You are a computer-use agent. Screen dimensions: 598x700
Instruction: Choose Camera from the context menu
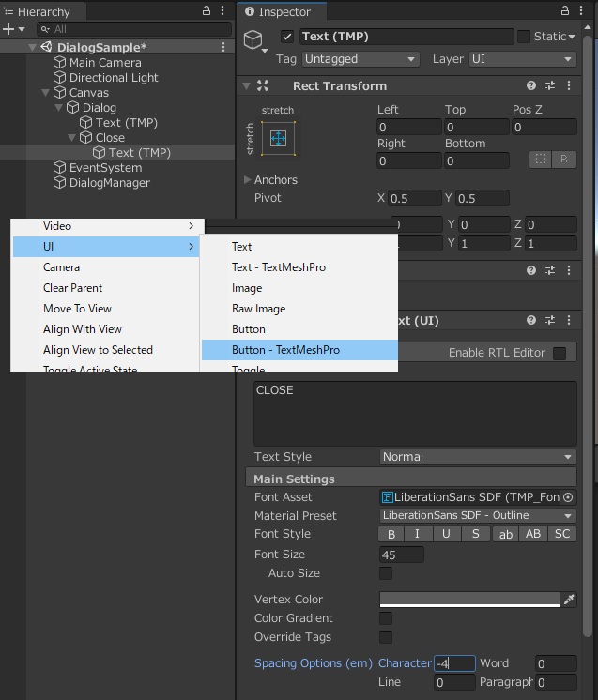[x=107, y=267]
